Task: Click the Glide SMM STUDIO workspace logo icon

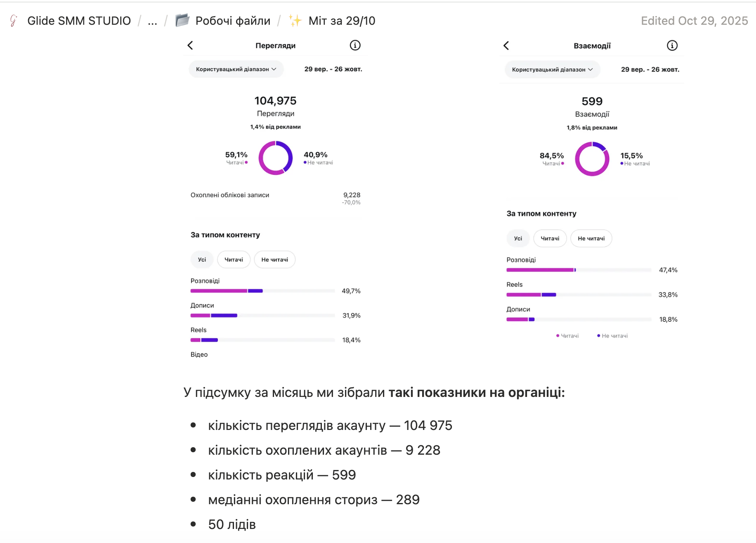Action: tap(14, 21)
